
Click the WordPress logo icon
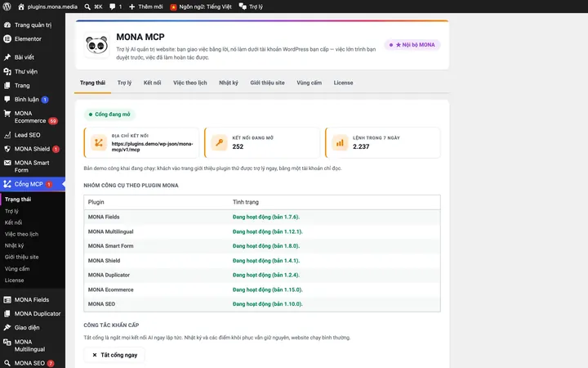pos(7,7)
